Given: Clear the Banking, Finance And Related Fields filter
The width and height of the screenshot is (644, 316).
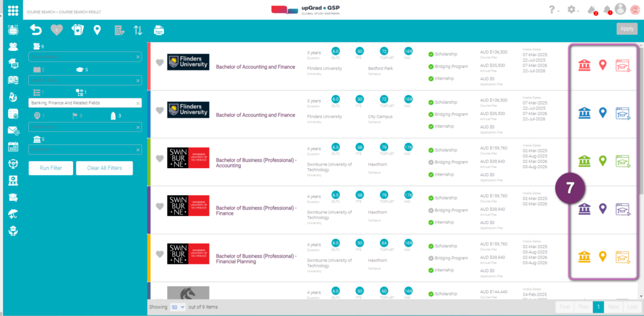Looking at the screenshot, I should click(138, 103).
